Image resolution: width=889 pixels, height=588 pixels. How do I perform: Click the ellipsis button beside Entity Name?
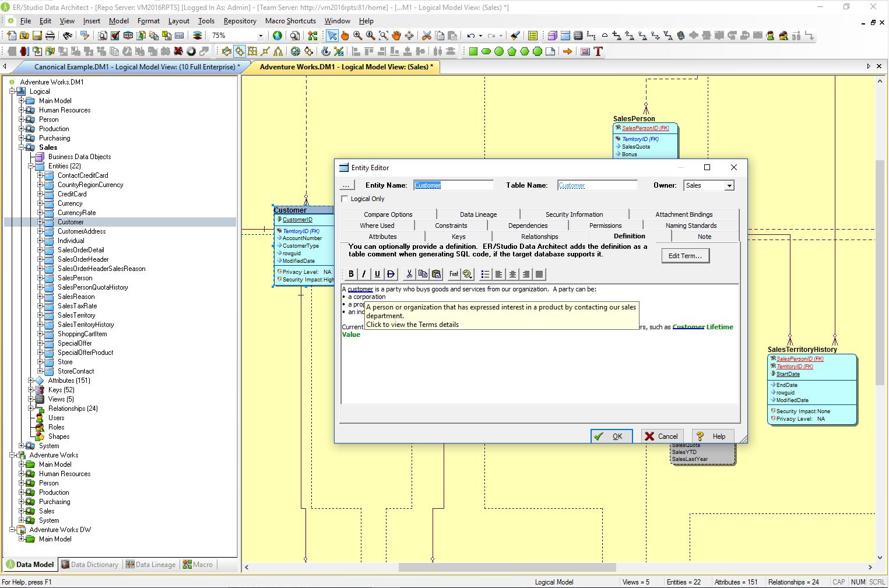point(346,185)
